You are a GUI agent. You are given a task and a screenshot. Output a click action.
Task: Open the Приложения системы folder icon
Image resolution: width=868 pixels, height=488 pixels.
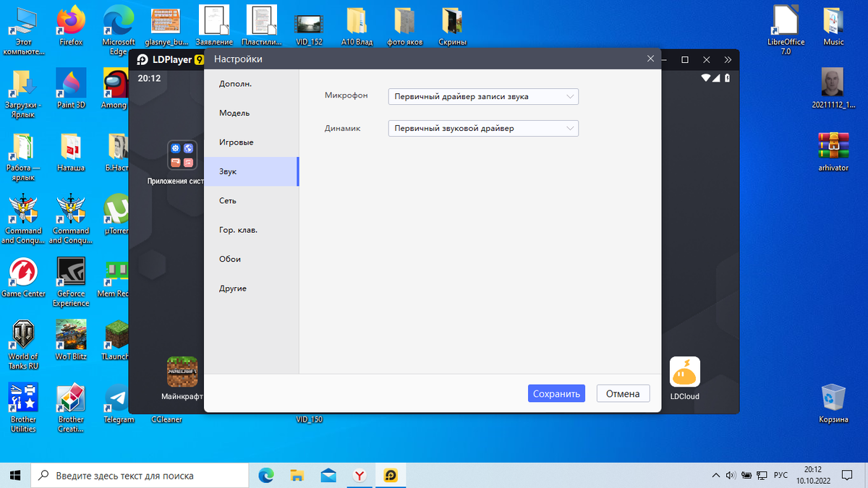182,155
